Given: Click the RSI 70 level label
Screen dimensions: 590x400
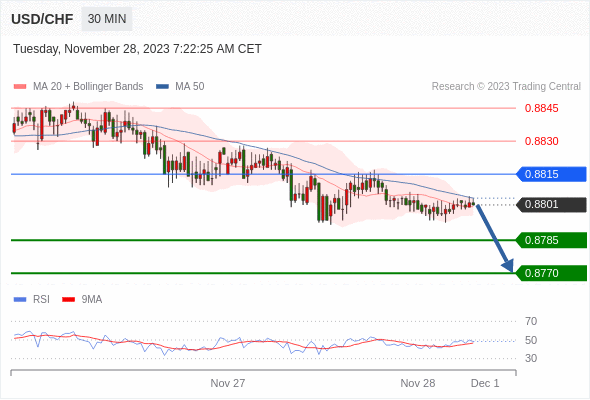Looking at the screenshot, I should click(531, 321).
